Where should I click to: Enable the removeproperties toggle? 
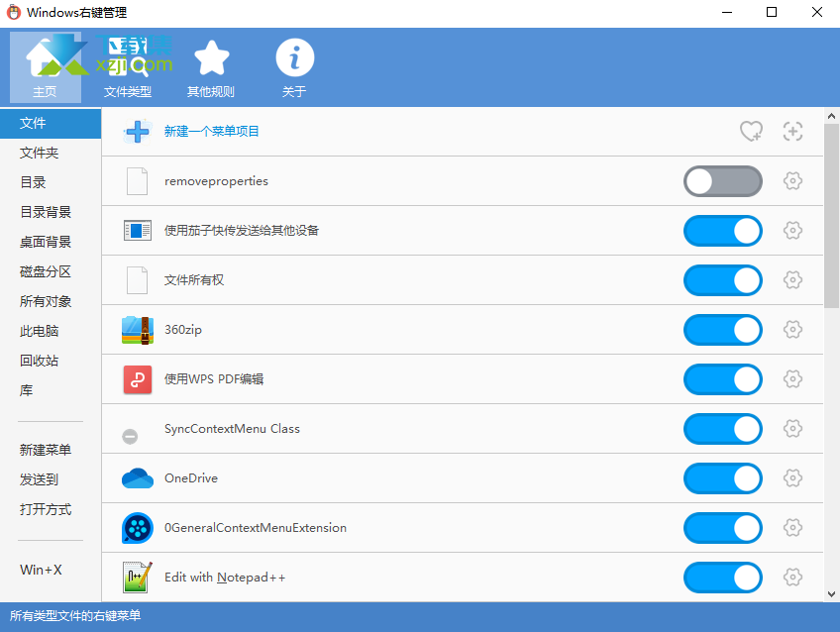point(723,181)
